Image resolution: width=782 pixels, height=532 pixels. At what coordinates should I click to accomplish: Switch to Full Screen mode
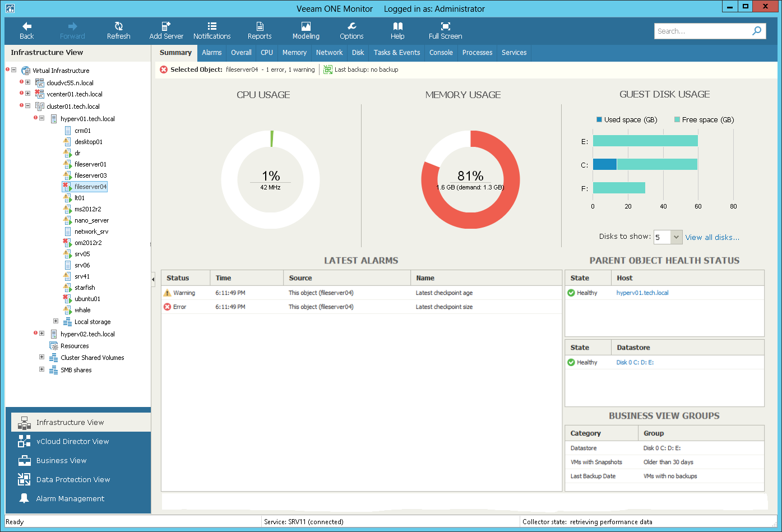[x=445, y=31]
